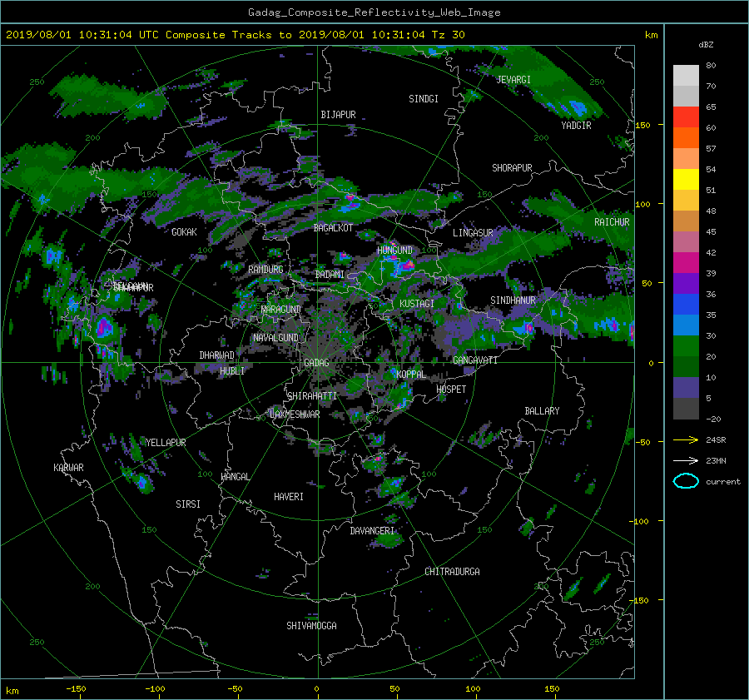Image resolution: width=749 pixels, height=700 pixels.
Task: Click the SHORAPUR city label
Action: pyautogui.click(x=512, y=167)
